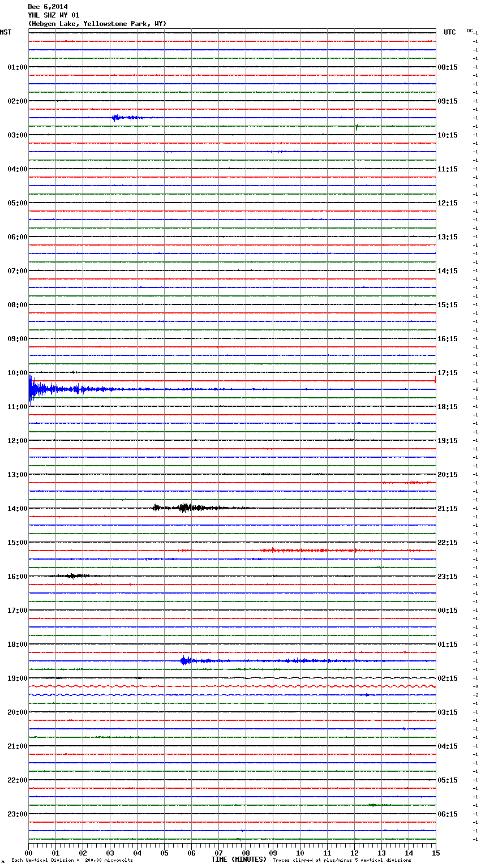
Task: Click the '17:15' UTC time label
Action: [x=448, y=373]
